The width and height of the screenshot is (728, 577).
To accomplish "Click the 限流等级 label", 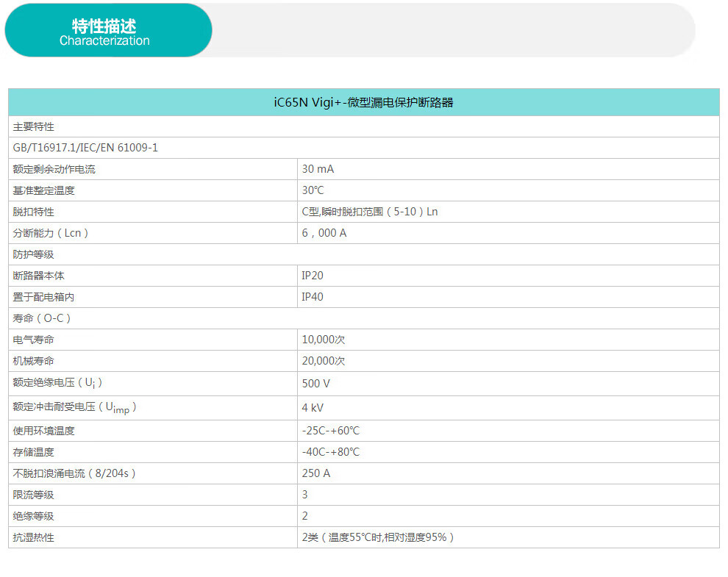I will click(x=33, y=495).
